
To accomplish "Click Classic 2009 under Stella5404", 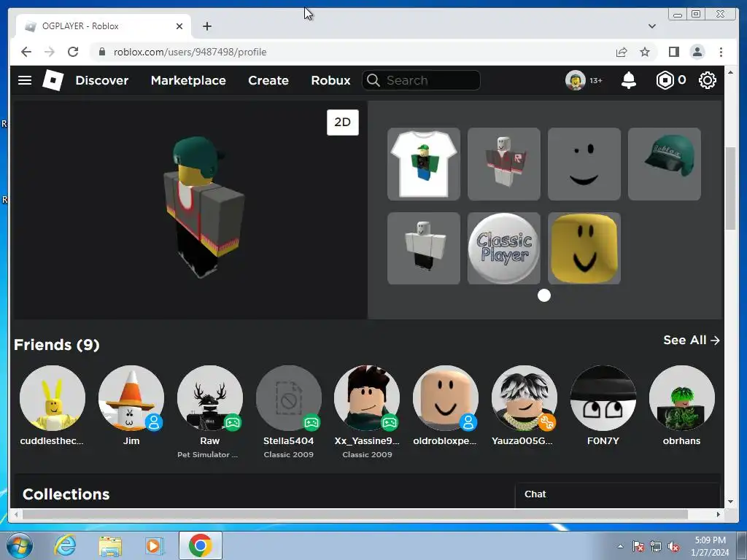I will click(x=289, y=455).
